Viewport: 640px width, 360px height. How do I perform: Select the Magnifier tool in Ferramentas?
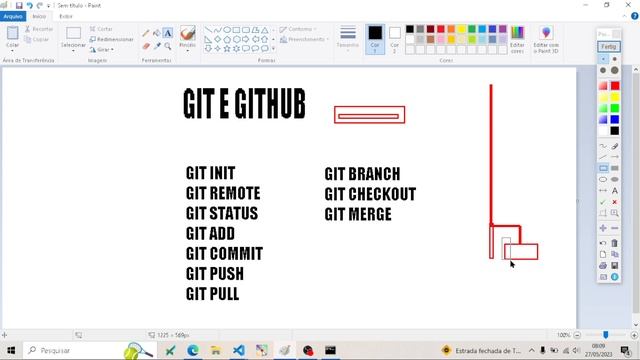point(168,46)
